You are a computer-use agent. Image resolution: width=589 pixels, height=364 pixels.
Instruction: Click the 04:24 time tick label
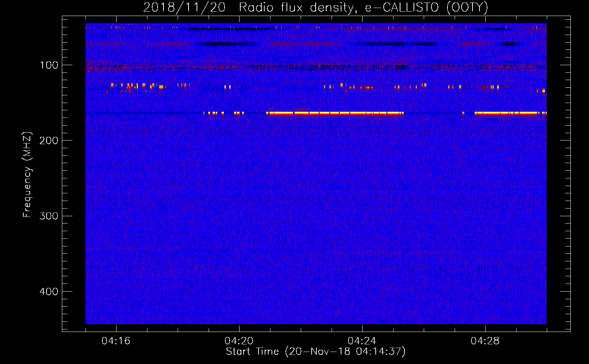[x=362, y=341]
